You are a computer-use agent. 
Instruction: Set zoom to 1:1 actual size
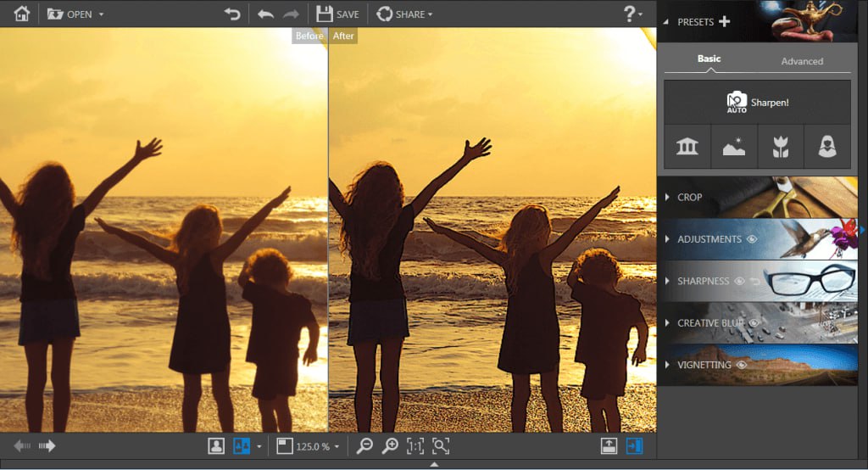click(415, 446)
